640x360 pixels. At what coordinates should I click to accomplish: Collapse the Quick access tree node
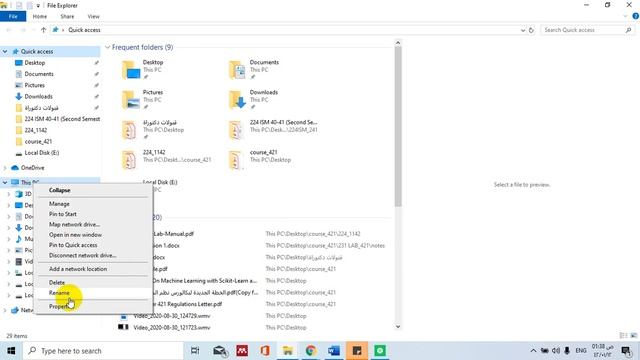coord(5,51)
